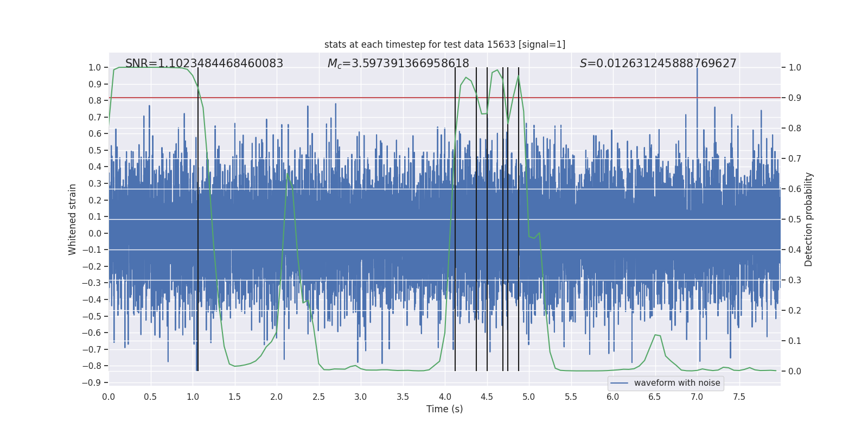868x434 pixels.
Task: Click the S=0.012631245888769627 annotation
Action: tap(658, 63)
